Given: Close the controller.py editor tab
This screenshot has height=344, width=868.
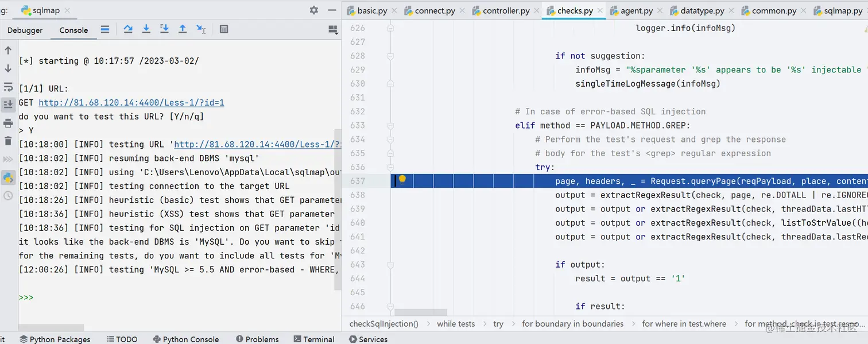Looking at the screenshot, I should [536, 11].
